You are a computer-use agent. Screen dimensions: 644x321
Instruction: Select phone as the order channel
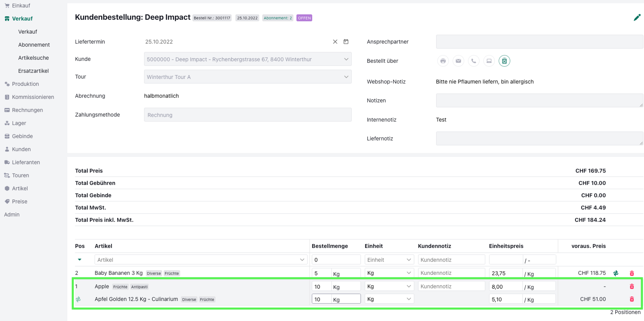[473, 61]
